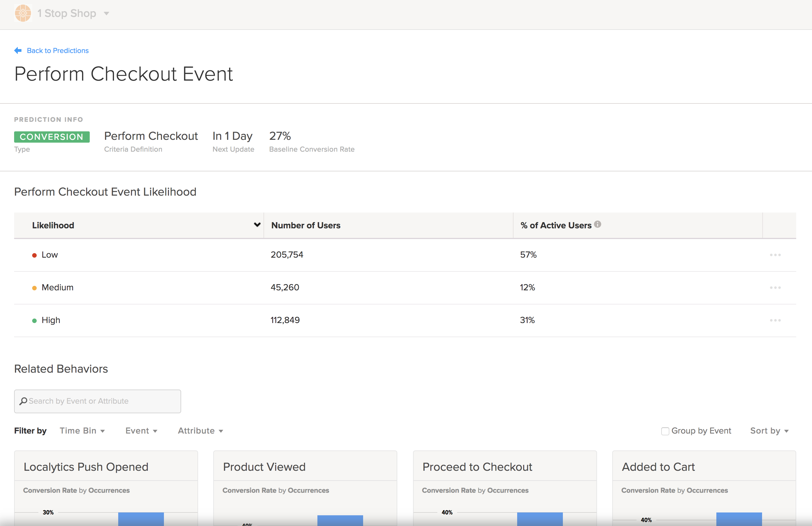Viewport: 812px width, 526px height.
Task: Click info icon beside % of Active Users
Action: (x=597, y=224)
